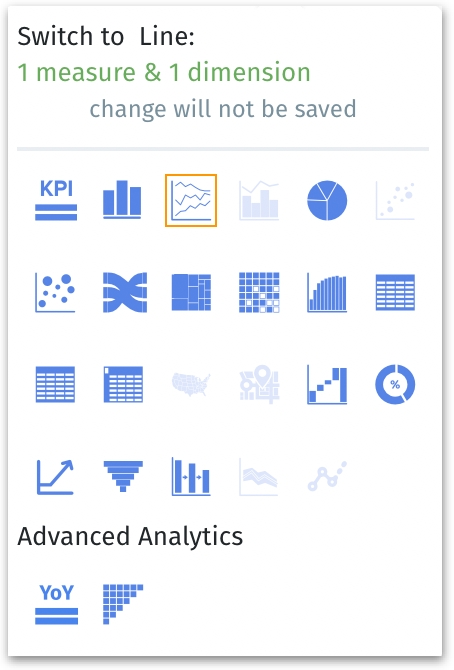Click the table icon beside the Pareto chart
This screenshot has height=670, width=454.
(395, 292)
